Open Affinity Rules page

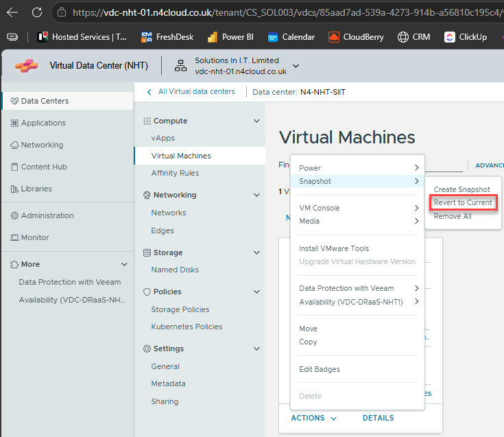175,173
